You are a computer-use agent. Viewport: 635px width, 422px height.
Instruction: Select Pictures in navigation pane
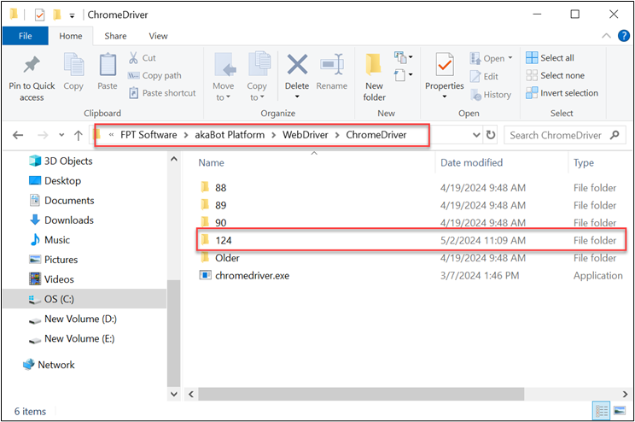click(x=53, y=260)
